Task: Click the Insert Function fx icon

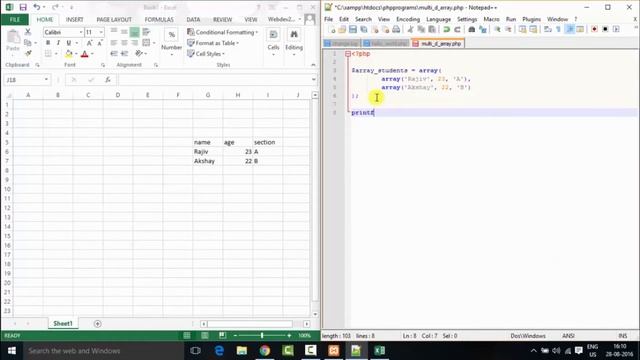Action: 108,80
